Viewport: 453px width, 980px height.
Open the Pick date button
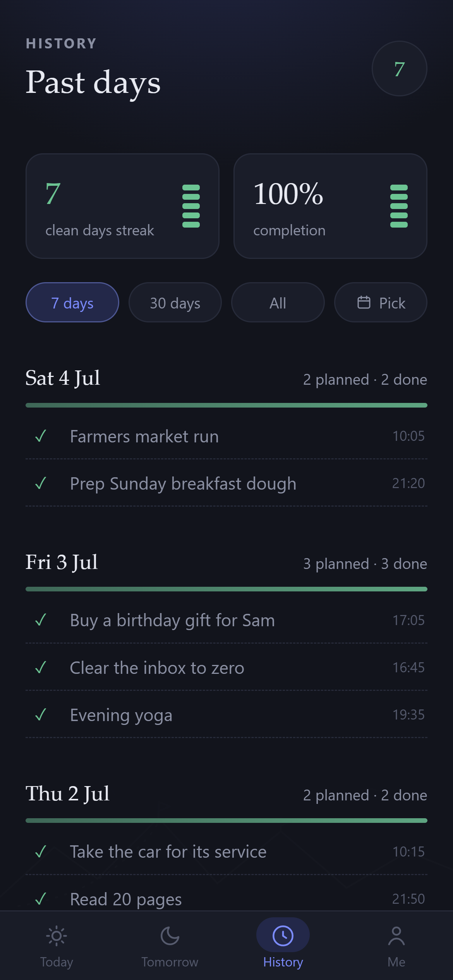(381, 302)
